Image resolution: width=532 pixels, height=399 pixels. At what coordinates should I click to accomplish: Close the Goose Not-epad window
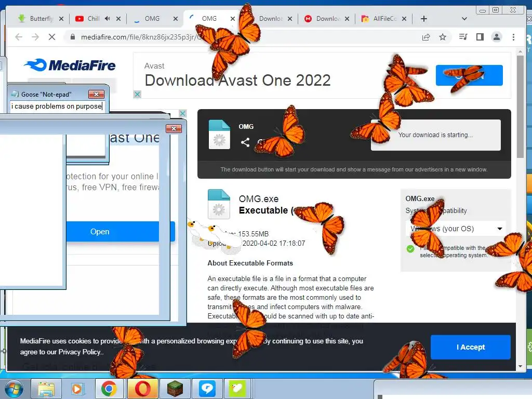click(96, 95)
